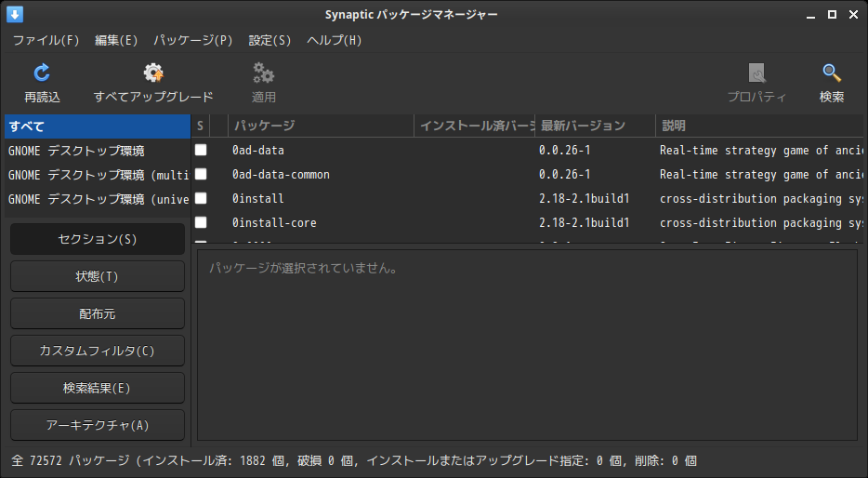Click 0ad-data-common's Real-time strategy description
The height and width of the screenshot is (478, 868).
(761, 175)
